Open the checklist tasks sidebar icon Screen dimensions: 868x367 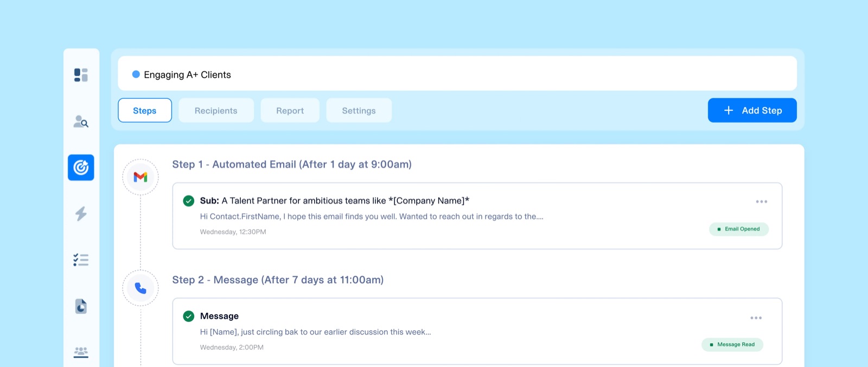(81, 260)
